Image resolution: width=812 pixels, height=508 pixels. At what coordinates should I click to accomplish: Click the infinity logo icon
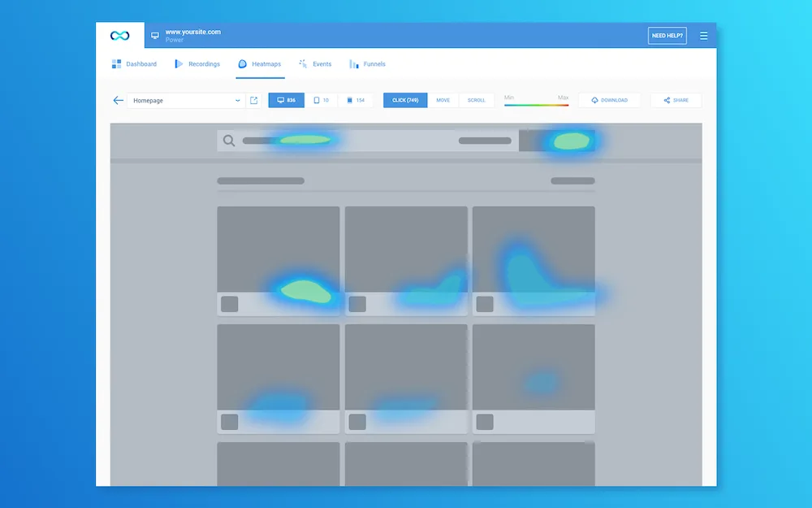(119, 35)
